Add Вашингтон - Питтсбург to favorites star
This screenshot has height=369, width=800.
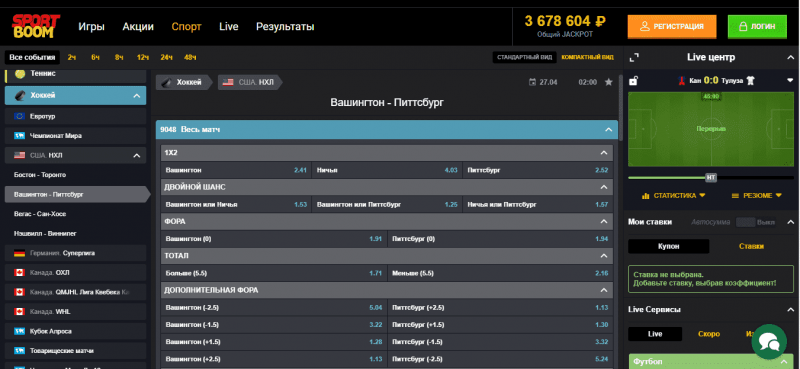point(608,82)
